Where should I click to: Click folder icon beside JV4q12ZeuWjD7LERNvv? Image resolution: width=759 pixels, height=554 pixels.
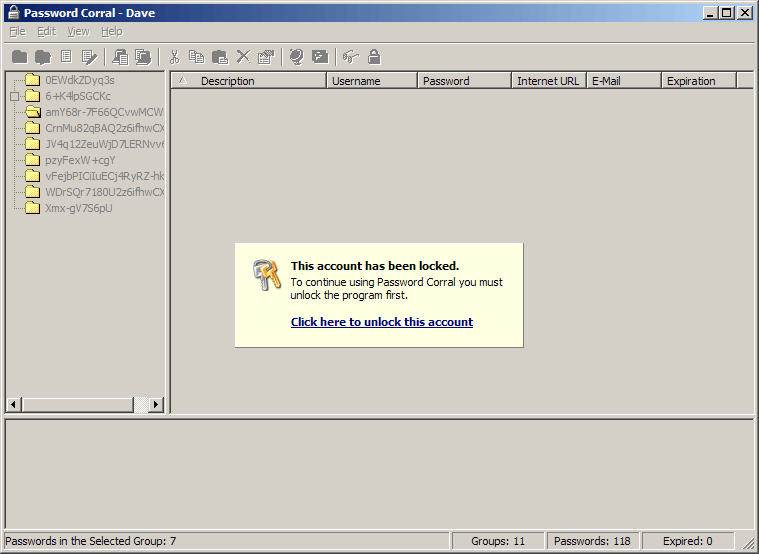click(32, 144)
